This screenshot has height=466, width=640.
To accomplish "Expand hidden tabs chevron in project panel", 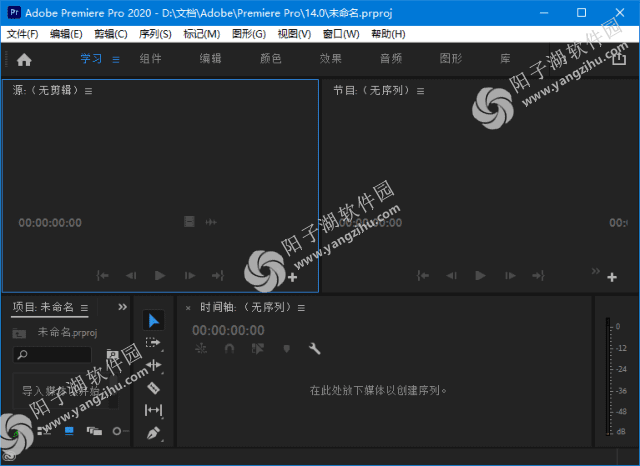I will click(122, 307).
